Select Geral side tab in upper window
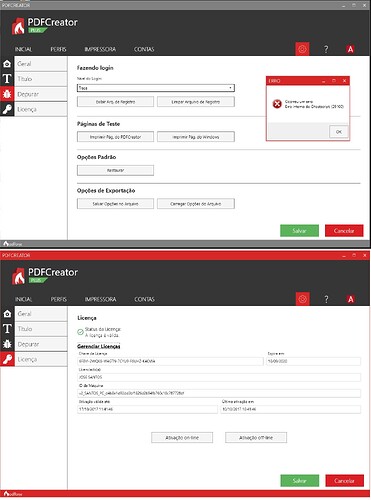 pyautogui.click(x=41, y=64)
